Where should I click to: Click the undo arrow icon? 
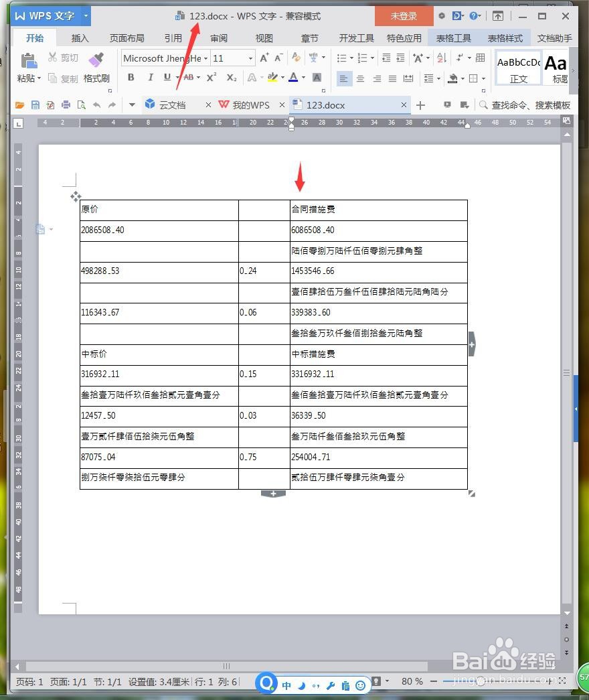97,105
